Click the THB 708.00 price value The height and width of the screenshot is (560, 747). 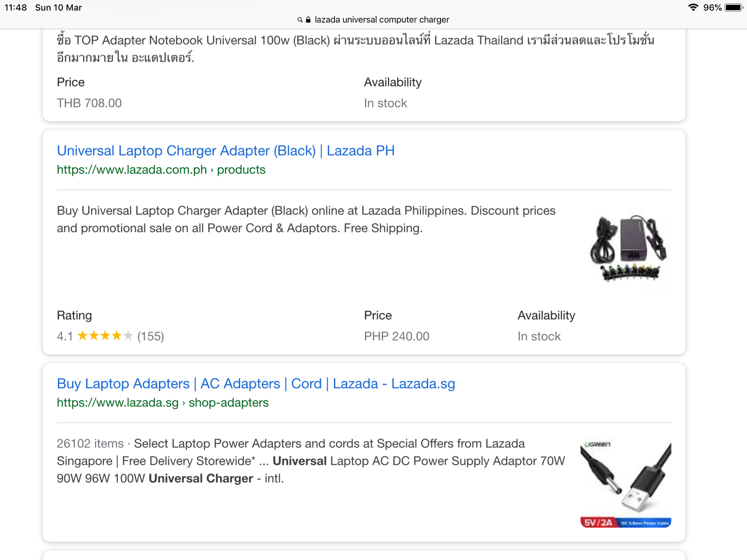[x=89, y=103]
